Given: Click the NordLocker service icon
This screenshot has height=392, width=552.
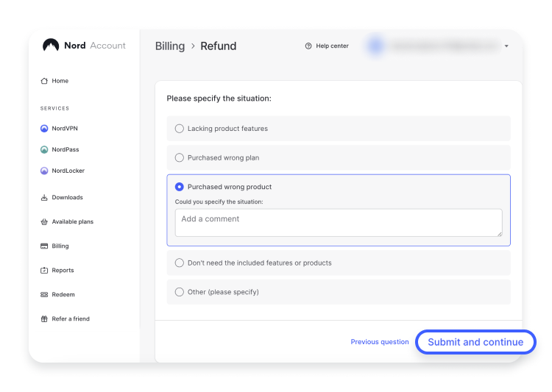Looking at the screenshot, I should [44, 171].
